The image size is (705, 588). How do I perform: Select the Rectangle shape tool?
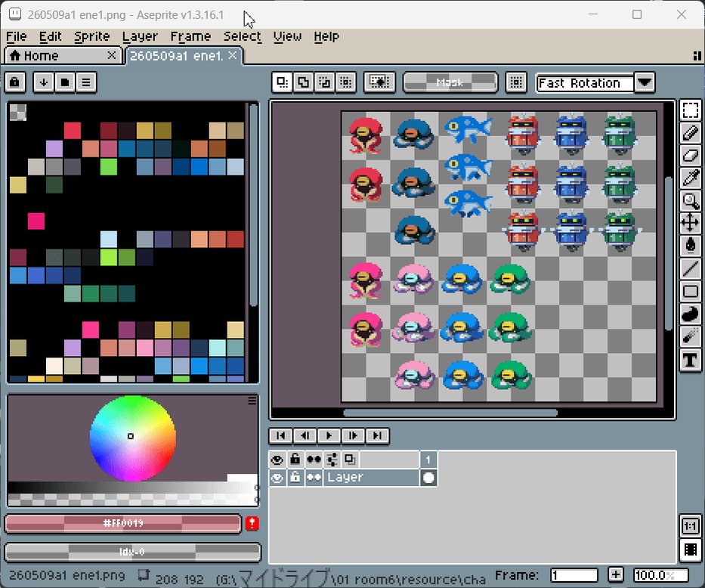pos(690,291)
